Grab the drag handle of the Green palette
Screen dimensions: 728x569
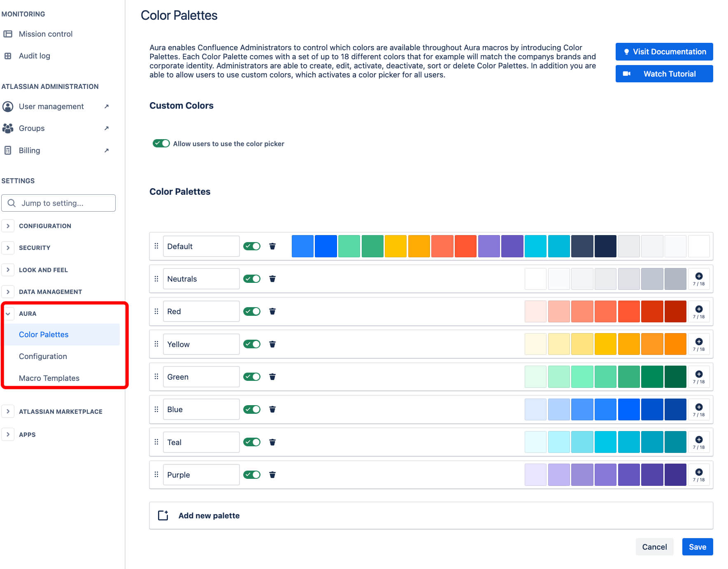156,376
